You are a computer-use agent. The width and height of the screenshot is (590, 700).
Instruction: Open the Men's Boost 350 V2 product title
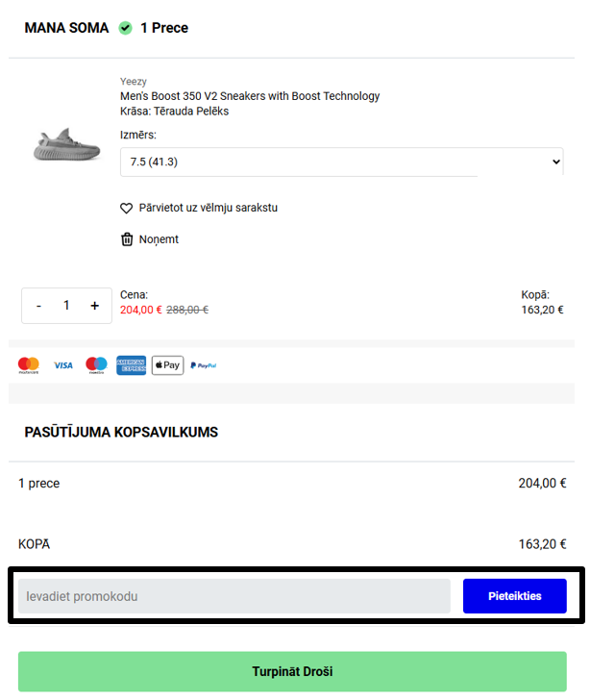point(250,96)
